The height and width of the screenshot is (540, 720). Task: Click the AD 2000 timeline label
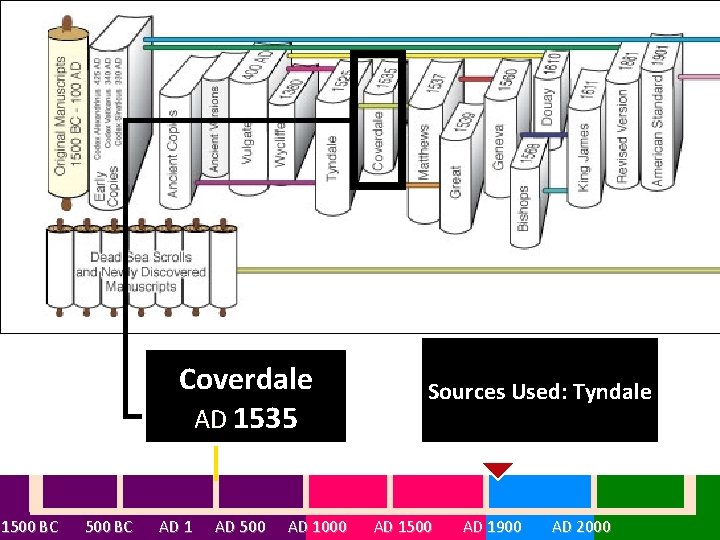[x=581, y=526]
